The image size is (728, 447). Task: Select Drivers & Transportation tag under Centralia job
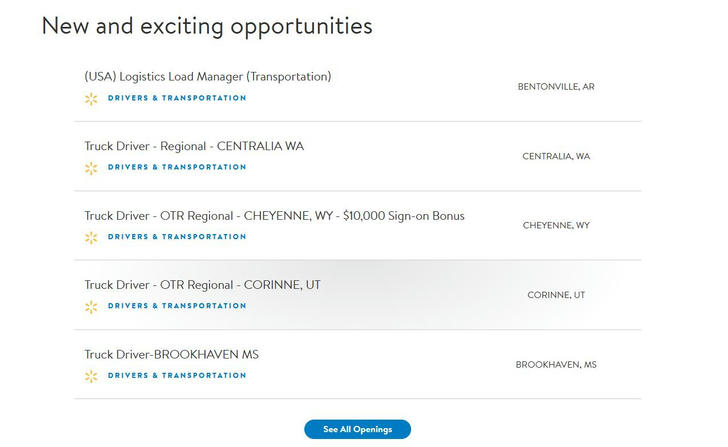point(177,167)
